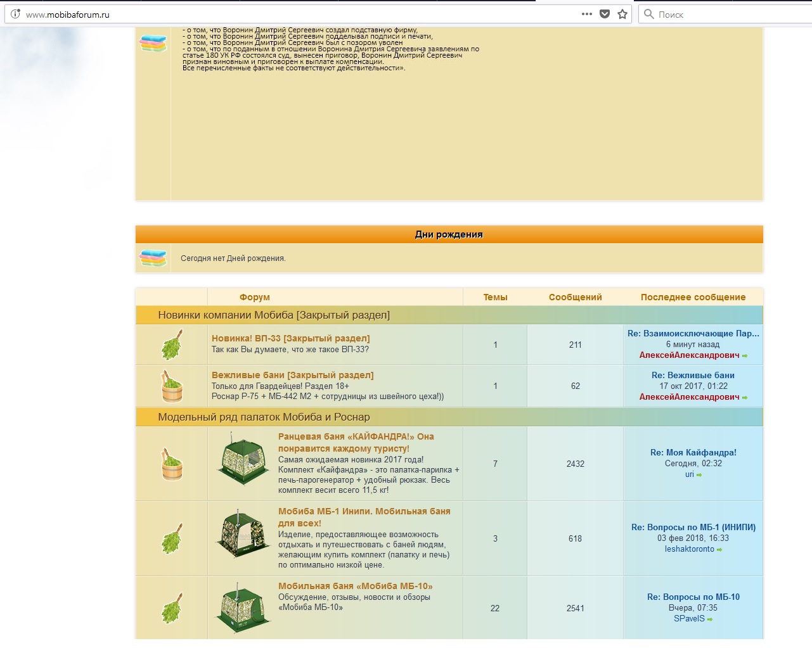Open Ранцевая баня «КАЙФАНДРА!» forum link
Image resolution: width=812 pixels, height=648 pixels.
tap(356, 436)
